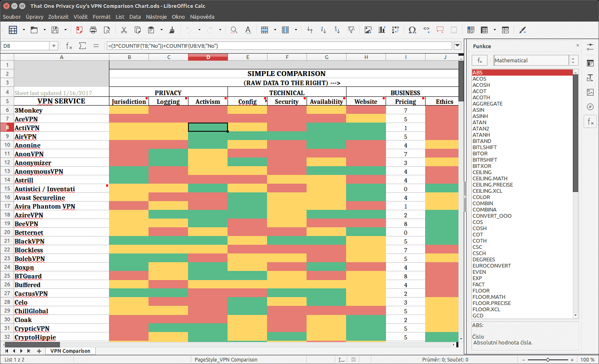Open the Function Wizard beside the Name Box

point(69,46)
